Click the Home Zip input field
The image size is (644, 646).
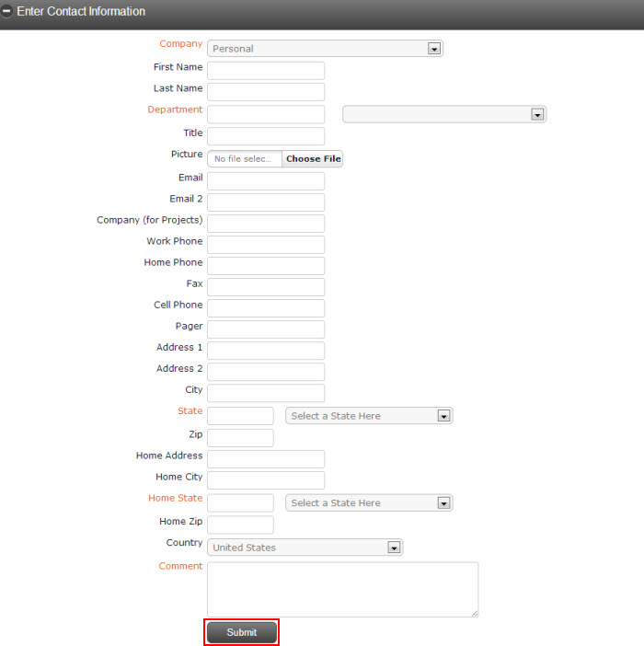pyautogui.click(x=240, y=525)
